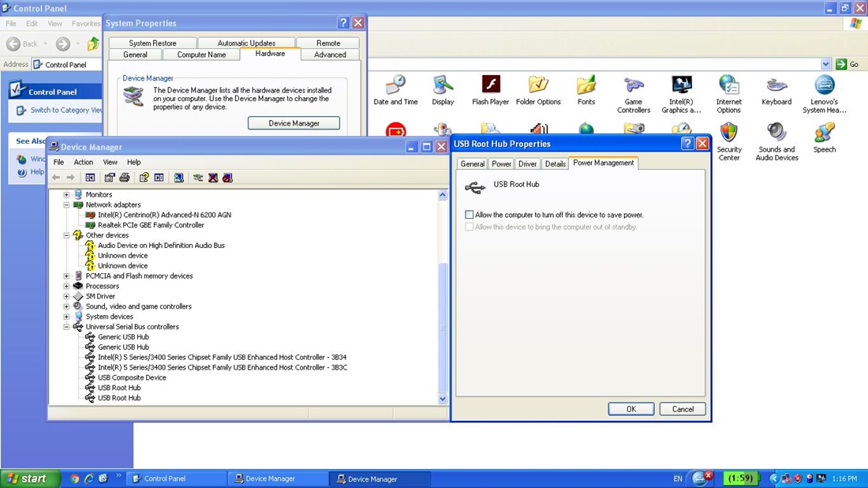Expand the Monitors node

point(66,194)
